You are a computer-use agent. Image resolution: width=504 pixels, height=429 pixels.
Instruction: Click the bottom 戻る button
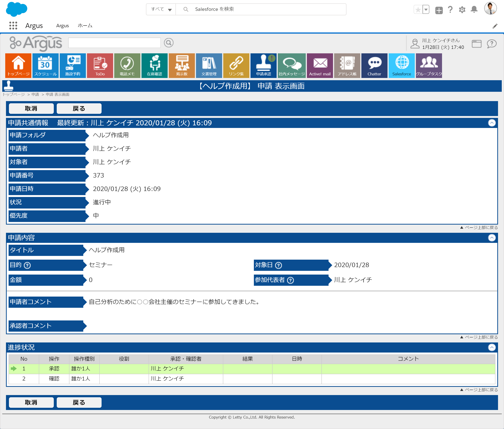point(79,403)
